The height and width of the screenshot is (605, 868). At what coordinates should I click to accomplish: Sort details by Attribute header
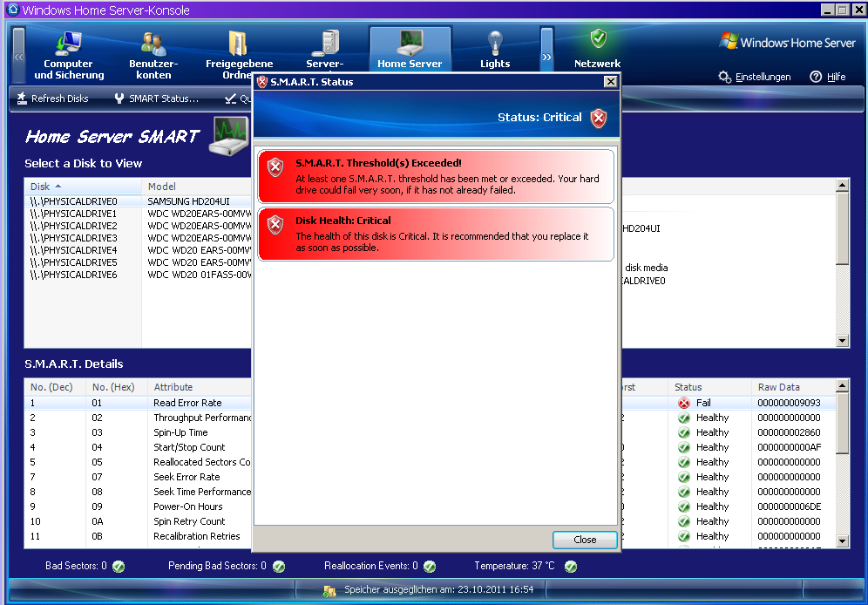(x=200, y=387)
